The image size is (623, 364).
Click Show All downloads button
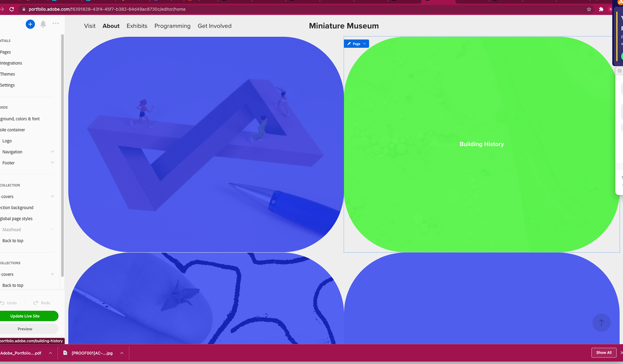tap(604, 353)
